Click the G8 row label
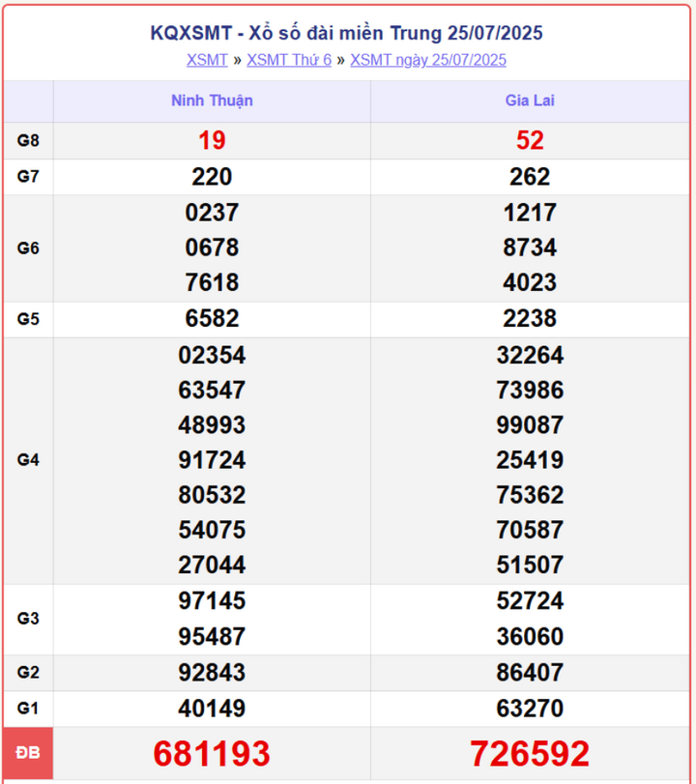Image resolution: width=696 pixels, height=784 pixels. click(x=28, y=140)
